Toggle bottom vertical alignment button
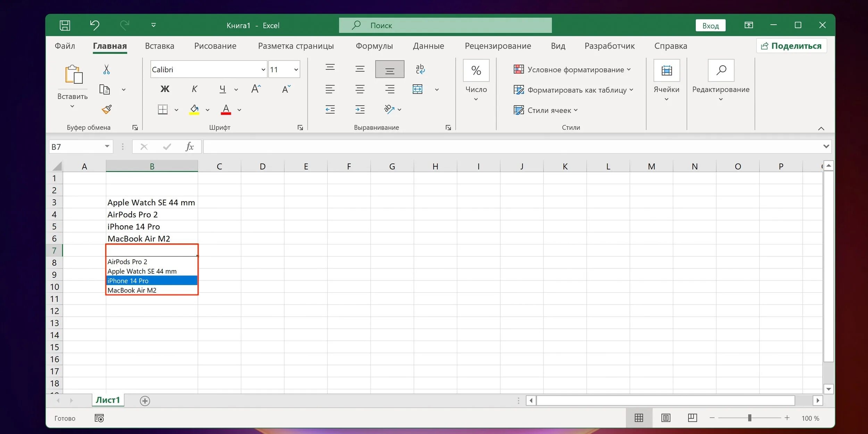 [x=390, y=69]
